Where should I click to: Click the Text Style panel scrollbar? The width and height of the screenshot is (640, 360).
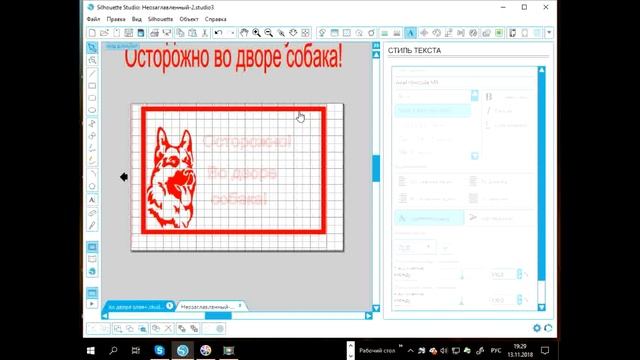pyautogui.click(x=542, y=177)
